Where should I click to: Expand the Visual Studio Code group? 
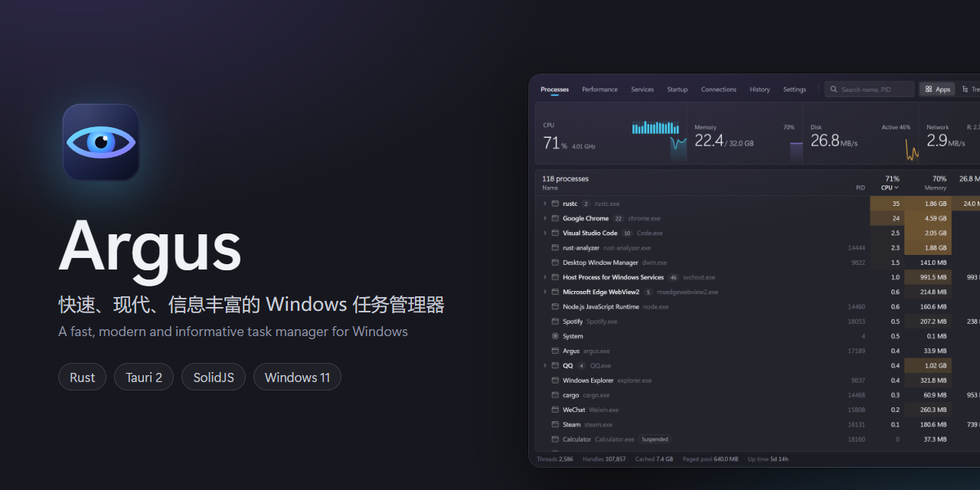coord(545,233)
